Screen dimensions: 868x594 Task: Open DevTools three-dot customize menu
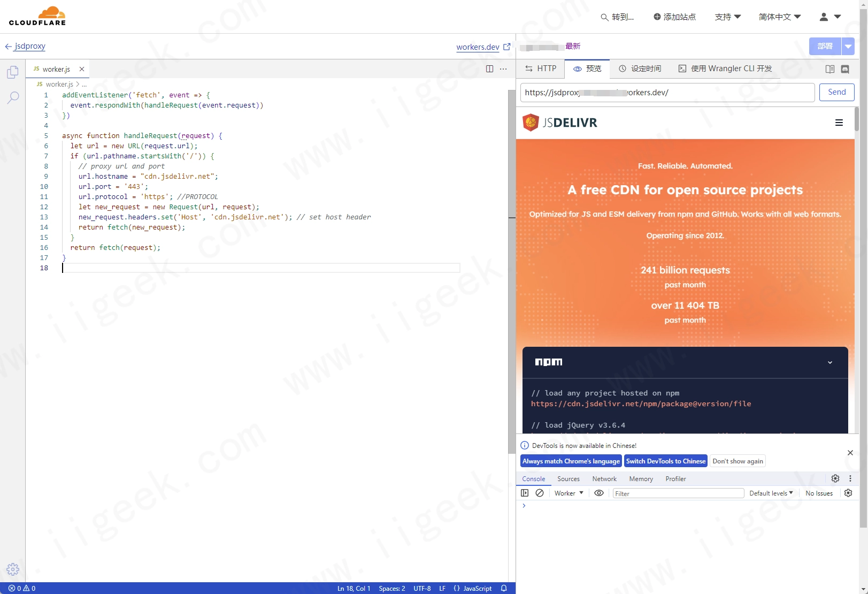pyautogui.click(x=850, y=478)
